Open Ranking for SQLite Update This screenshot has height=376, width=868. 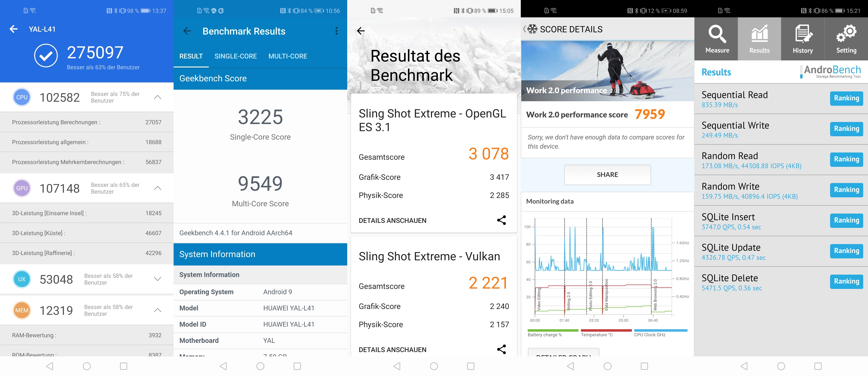pos(846,251)
